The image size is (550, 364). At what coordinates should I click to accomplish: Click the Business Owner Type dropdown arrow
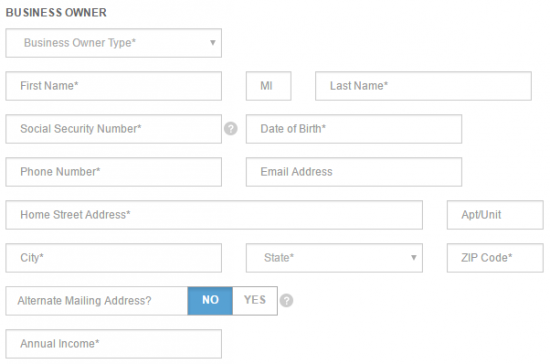213,43
